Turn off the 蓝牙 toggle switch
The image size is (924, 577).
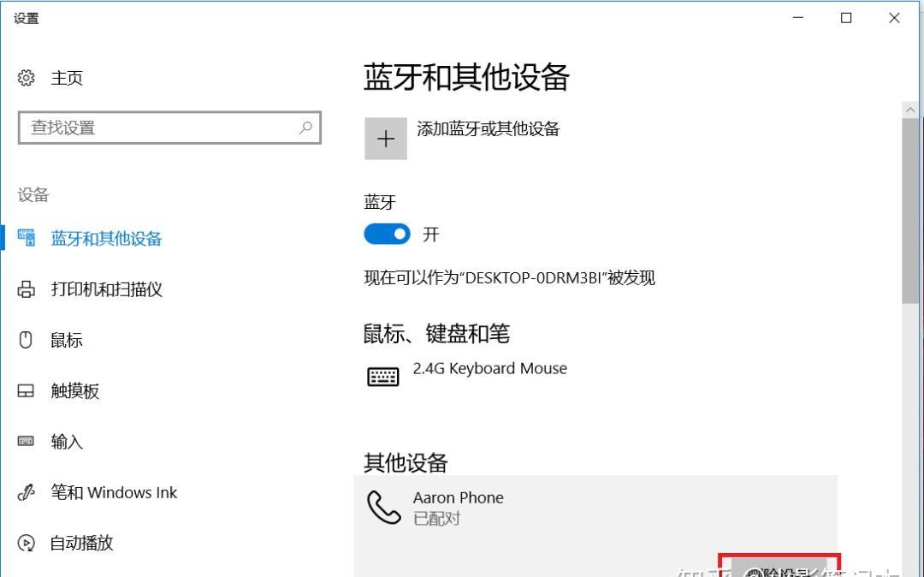(x=388, y=234)
